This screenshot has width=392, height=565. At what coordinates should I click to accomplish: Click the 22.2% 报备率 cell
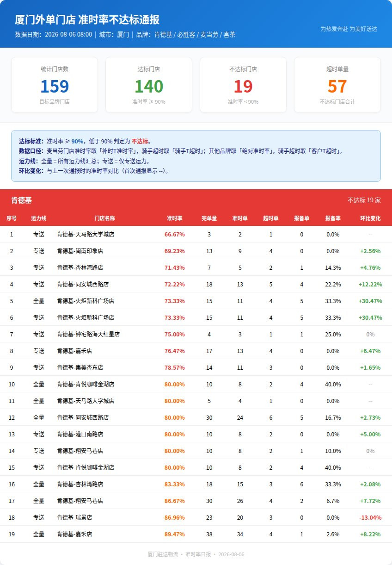tap(333, 284)
